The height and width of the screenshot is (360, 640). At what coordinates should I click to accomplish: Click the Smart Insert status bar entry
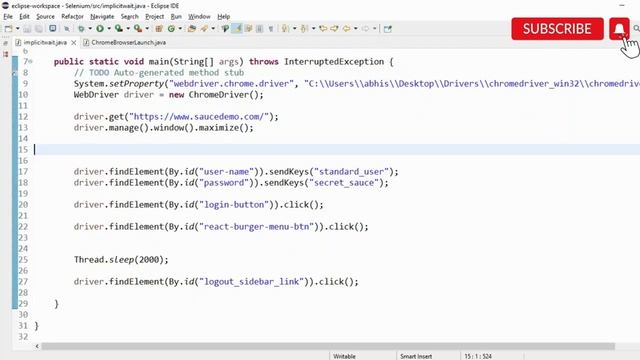pos(416,356)
